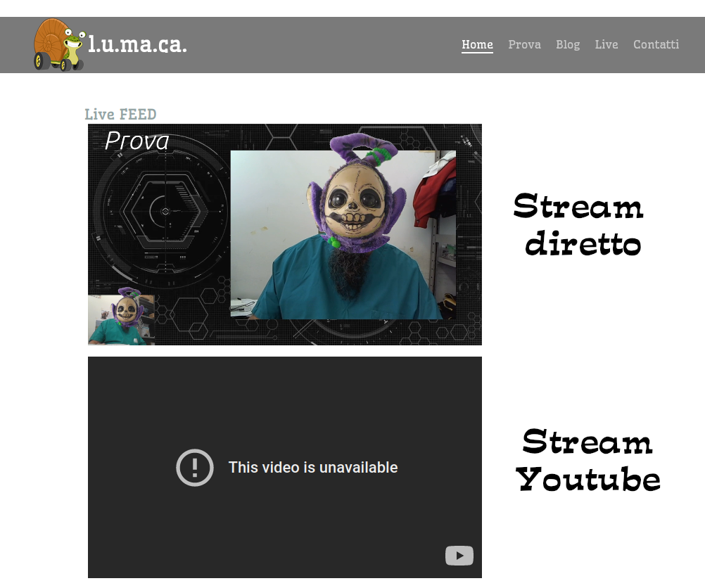Click the Prova title in the live stream
The height and width of the screenshot is (588, 705).
point(137,141)
